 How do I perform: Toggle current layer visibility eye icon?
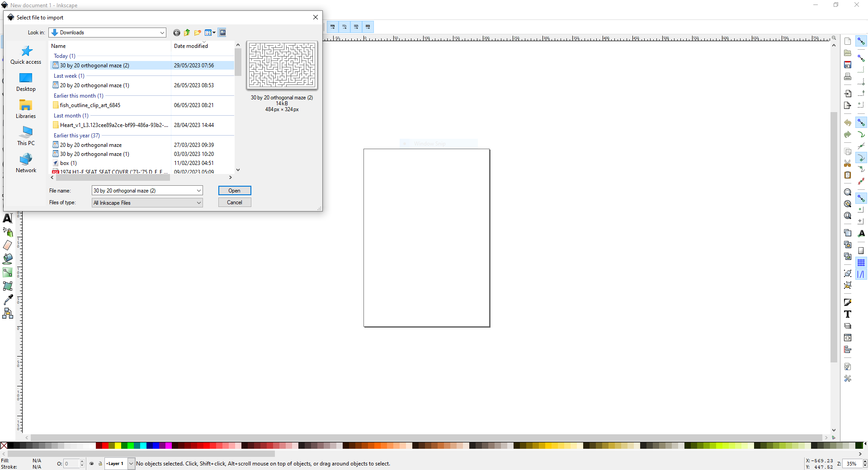pyautogui.click(x=92, y=464)
